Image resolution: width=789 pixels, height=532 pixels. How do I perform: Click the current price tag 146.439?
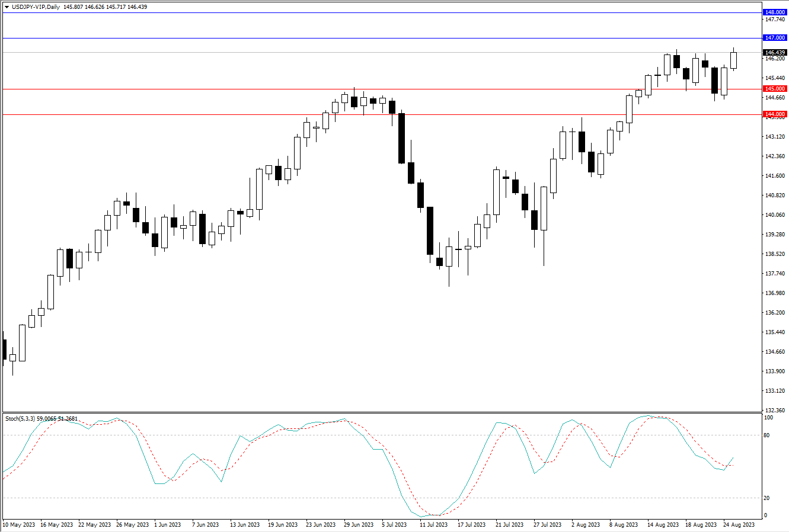tap(775, 53)
